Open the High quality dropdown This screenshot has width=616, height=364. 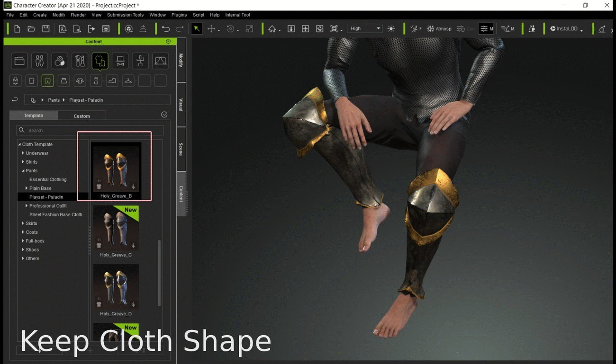tap(364, 28)
